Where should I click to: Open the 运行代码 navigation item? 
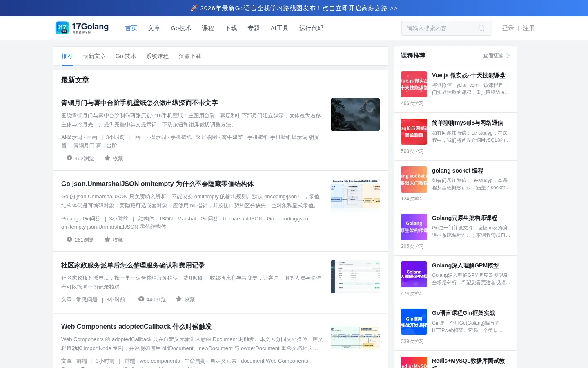click(x=312, y=28)
